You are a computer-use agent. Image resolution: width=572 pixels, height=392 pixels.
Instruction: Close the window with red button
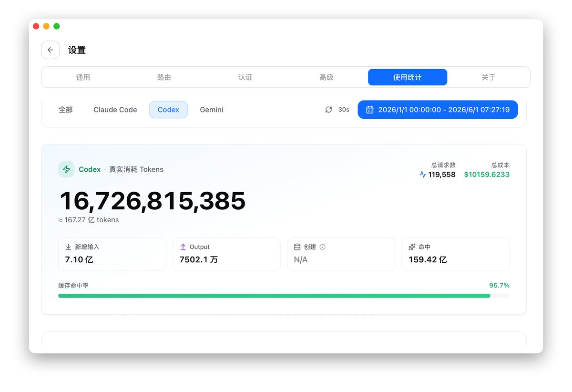pos(36,26)
